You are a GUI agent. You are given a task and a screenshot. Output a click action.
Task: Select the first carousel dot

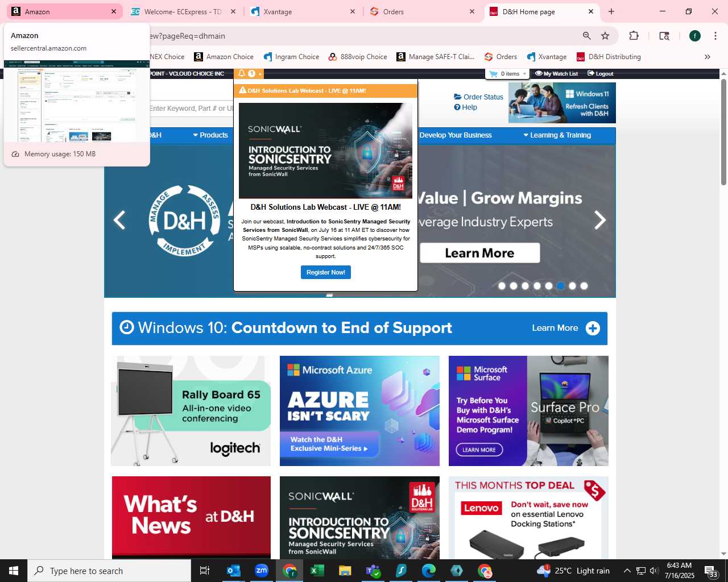point(502,286)
